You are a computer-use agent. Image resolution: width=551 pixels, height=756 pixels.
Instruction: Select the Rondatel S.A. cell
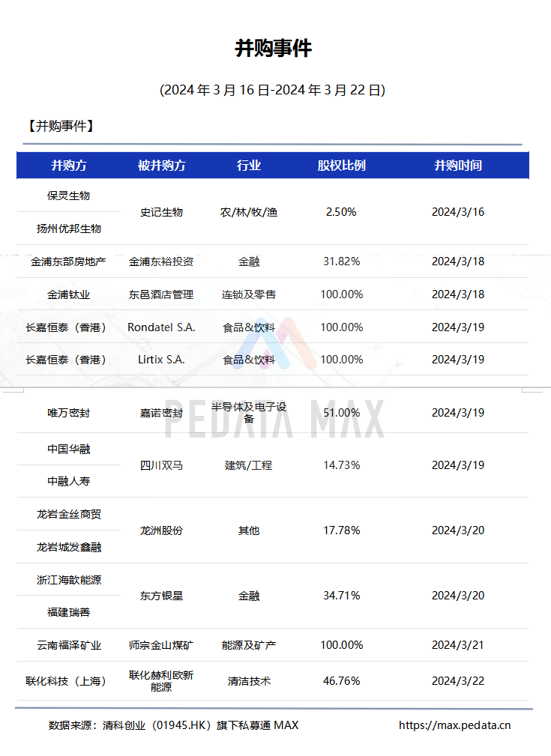(161, 327)
